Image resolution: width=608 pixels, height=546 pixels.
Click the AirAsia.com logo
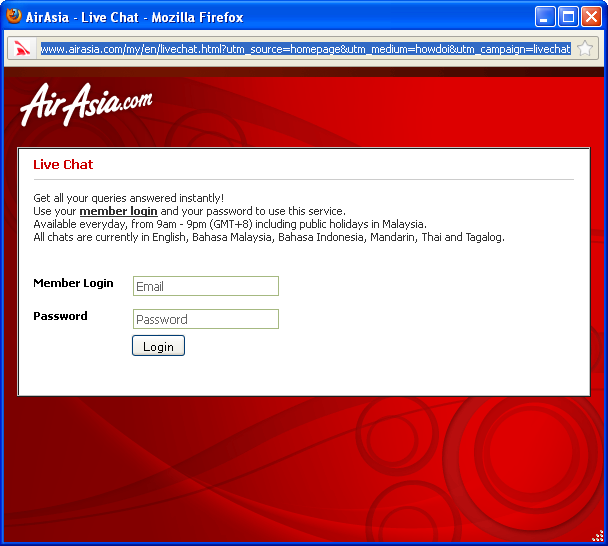(x=86, y=105)
